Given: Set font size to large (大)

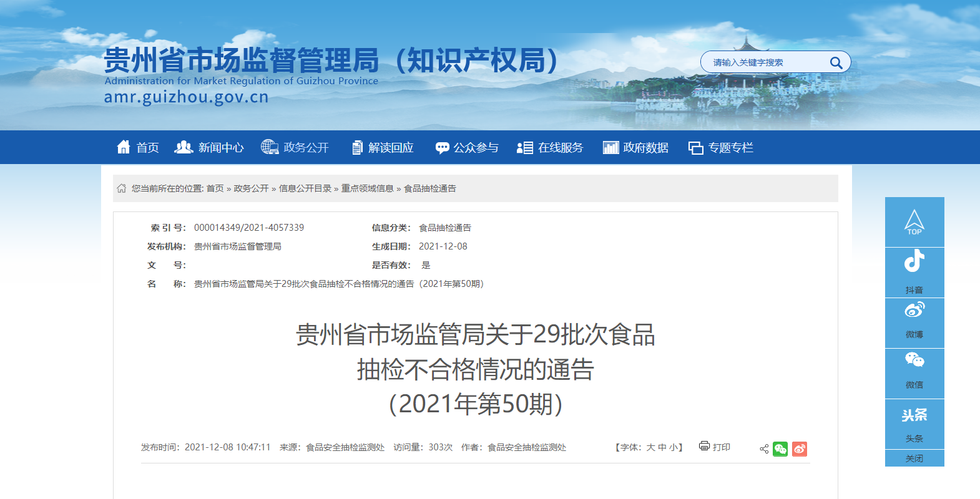Looking at the screenshot, I should 650,448.
